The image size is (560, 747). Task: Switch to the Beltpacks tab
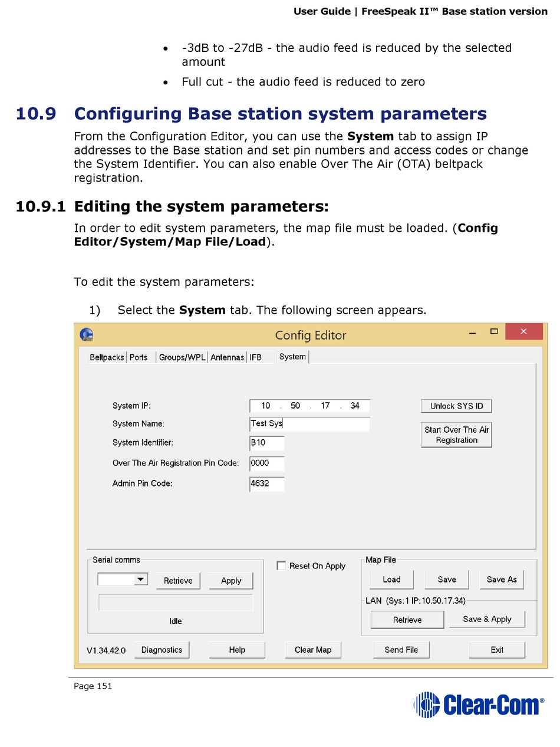pyautogui.click(x=107, y=357)
